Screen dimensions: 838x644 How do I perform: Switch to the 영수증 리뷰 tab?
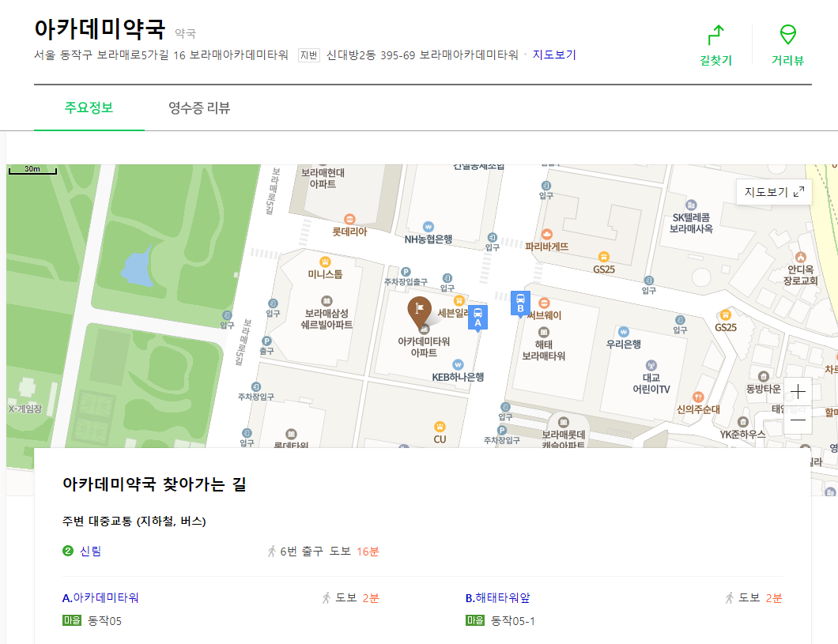tap(198, 108)
